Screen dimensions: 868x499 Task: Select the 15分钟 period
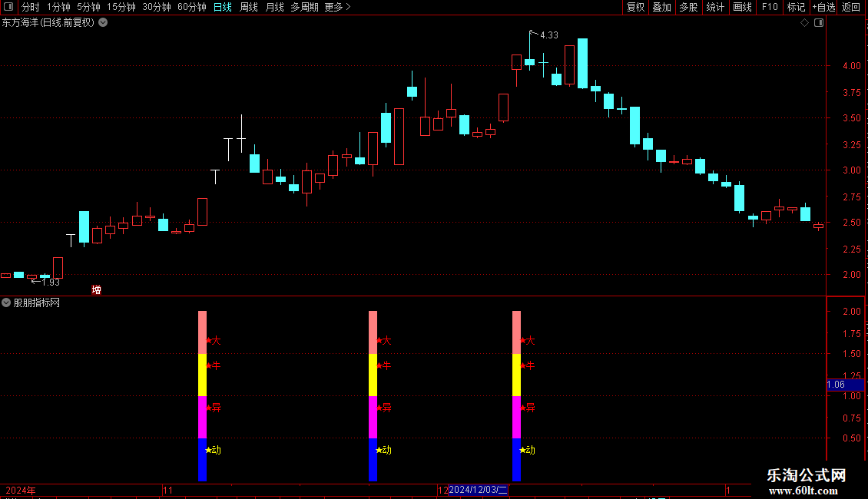pos(121,7)
